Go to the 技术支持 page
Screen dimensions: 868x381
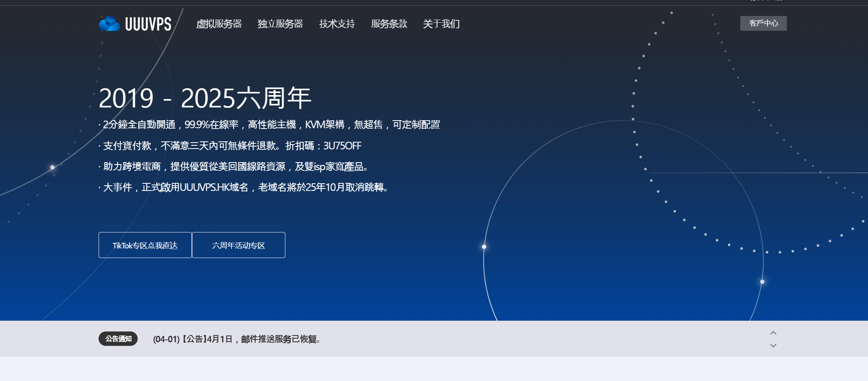click(337, 24)
